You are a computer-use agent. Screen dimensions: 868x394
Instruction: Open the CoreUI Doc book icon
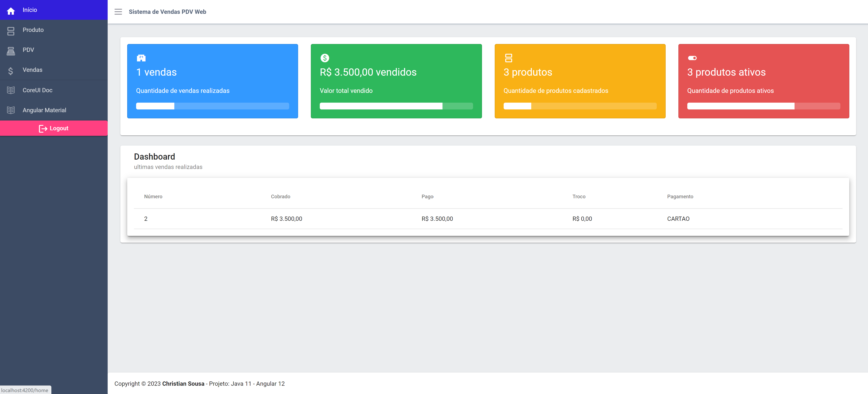(x=11, y=90)
